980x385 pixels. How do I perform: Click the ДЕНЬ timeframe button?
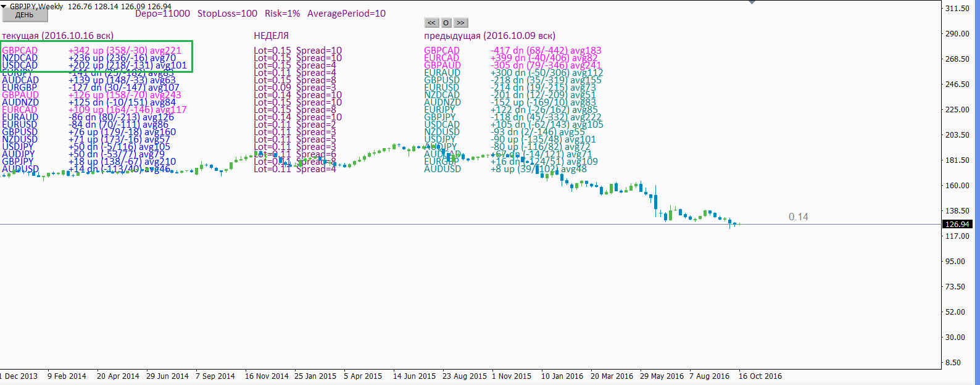point(24,15)
